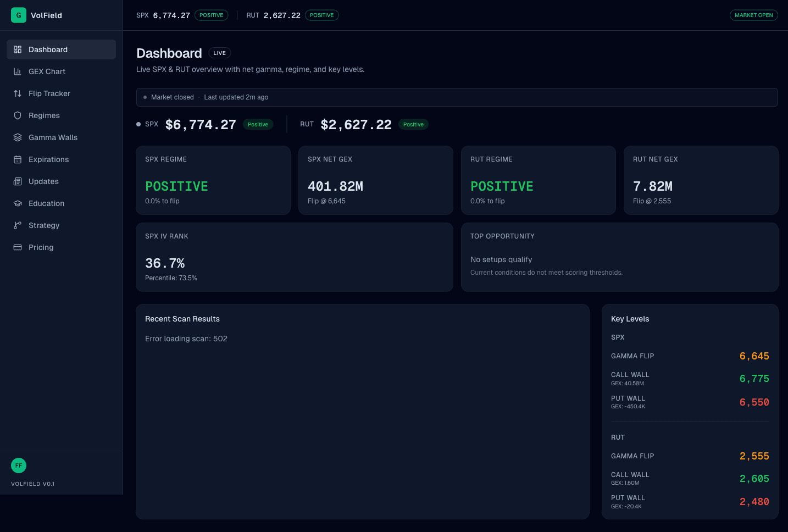Screen dimensions: 788x532
Task: Click SPX gamma flip value 6,645
Action: click(x=754, y=356)
